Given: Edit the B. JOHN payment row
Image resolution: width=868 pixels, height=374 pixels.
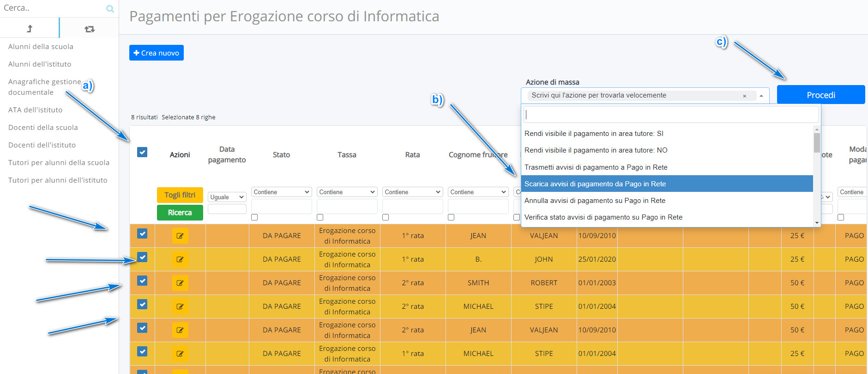Looking at the screenshot, I should coord(180,259).
